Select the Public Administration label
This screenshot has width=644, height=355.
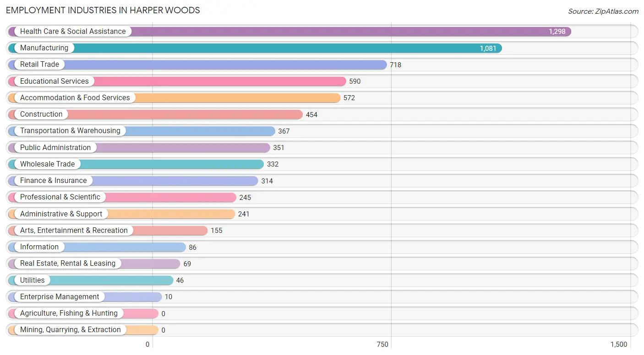pyautogui.click(x=55, y=147)
